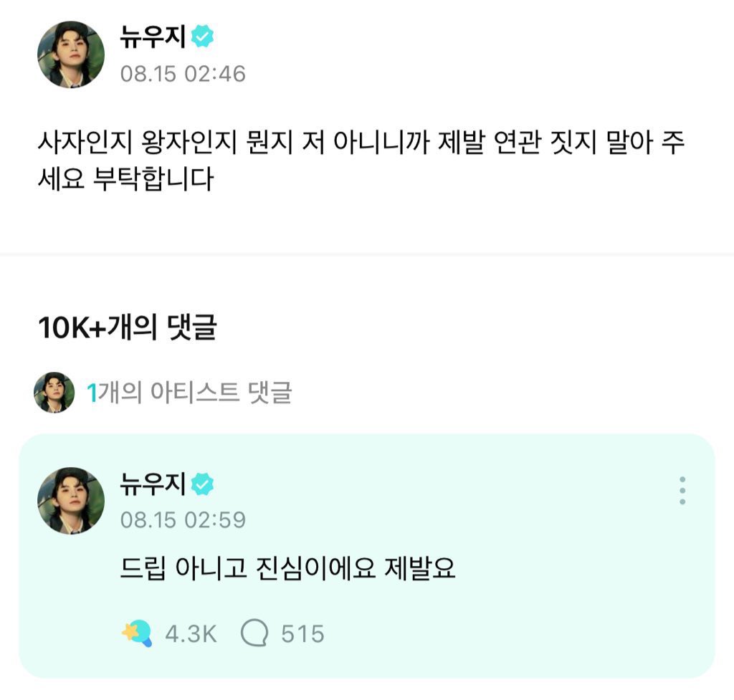The image size is (734, 700).
Task: Open replies via the speech bubble icon
Action: [254, 633]
